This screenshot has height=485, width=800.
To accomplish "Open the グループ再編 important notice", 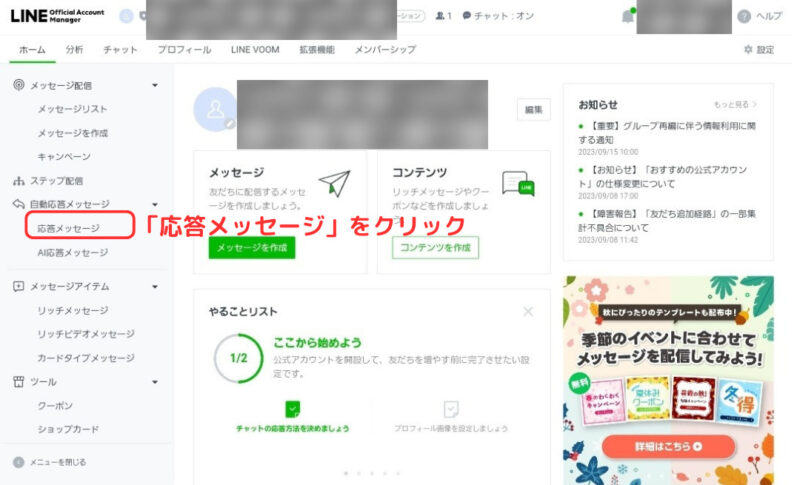I will pyautogui.click(x=667, y=133).
